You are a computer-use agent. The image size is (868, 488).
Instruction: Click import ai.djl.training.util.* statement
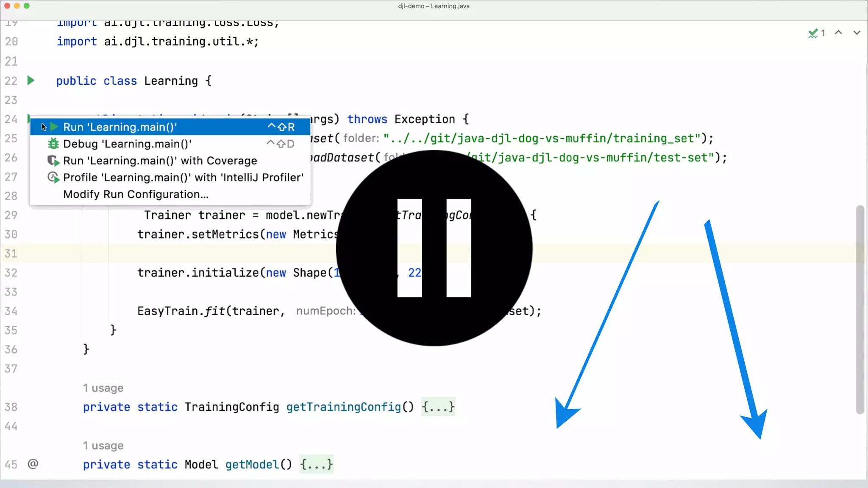pos(158,42)
